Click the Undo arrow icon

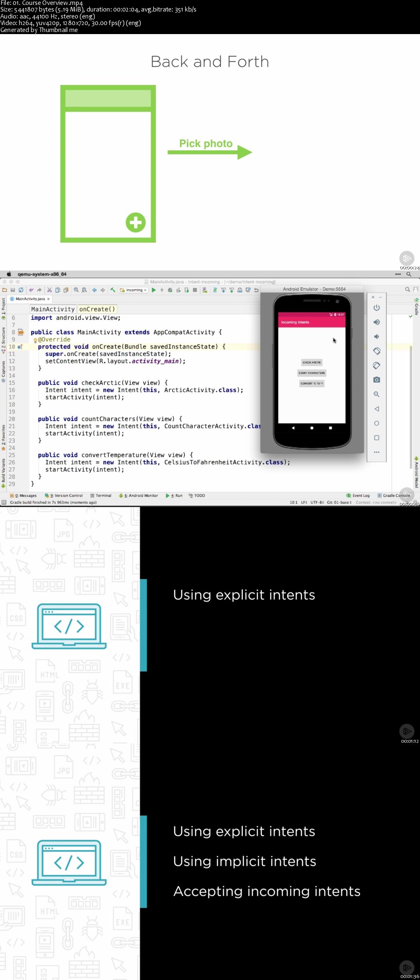[x=31, y=290]
